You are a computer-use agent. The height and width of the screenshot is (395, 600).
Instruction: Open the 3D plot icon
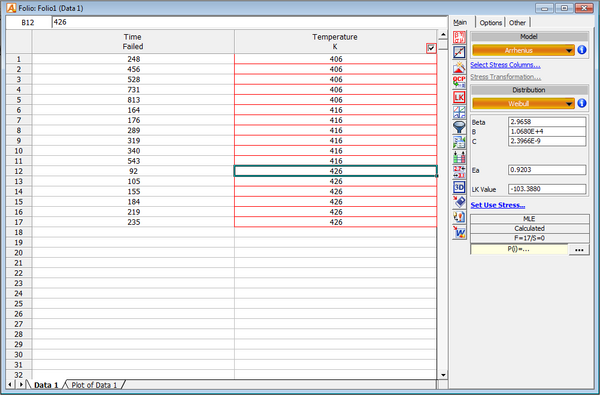[x=459, y=187]
